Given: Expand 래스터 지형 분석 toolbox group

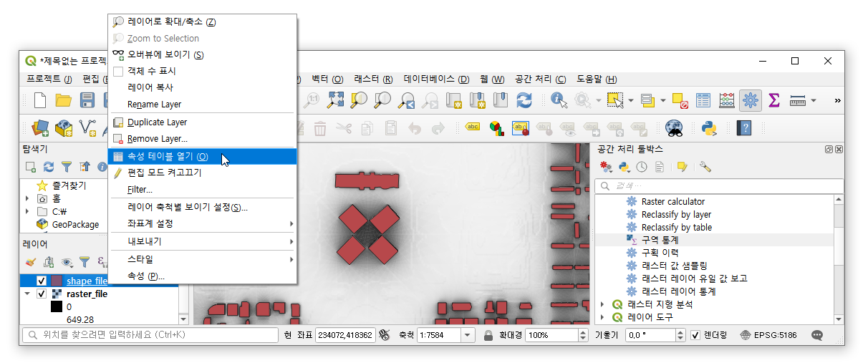Looking at the screenshot, I should tap(602, 304).
